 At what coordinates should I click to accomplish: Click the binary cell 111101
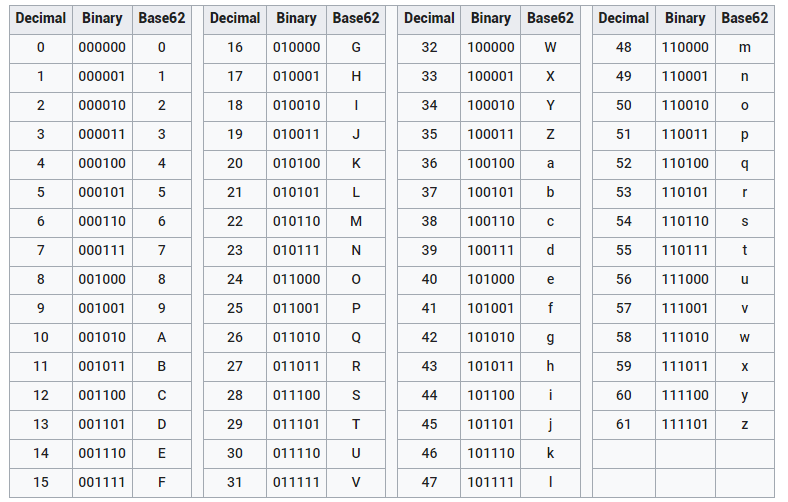(x=685, y=425)
